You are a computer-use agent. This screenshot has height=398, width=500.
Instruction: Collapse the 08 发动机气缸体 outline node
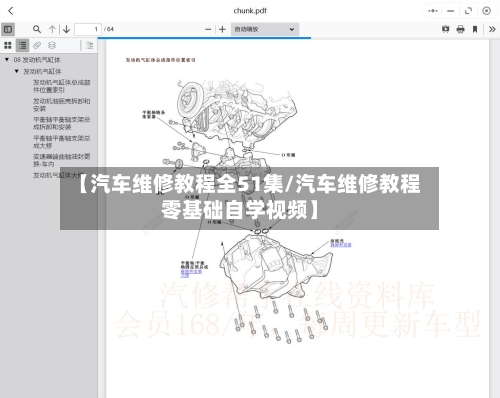tap(7, 60)
